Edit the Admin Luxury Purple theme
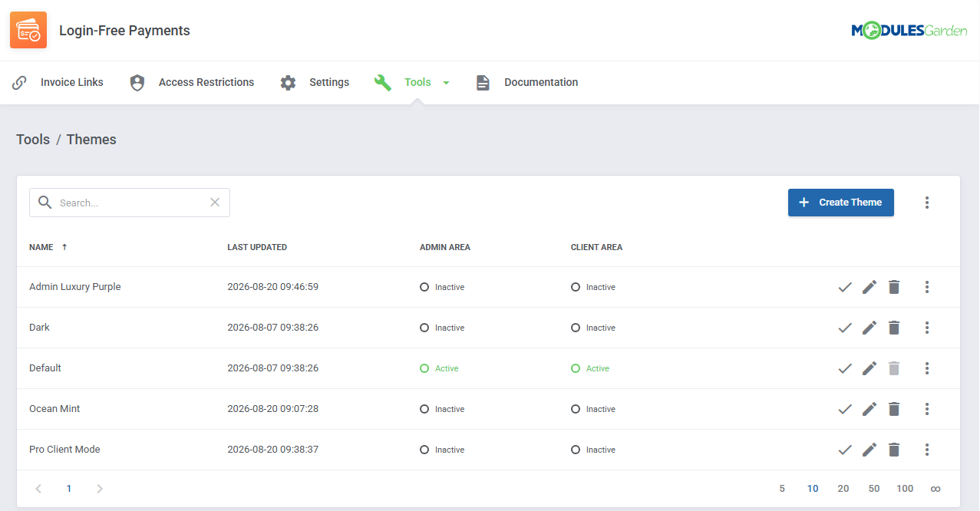Screen dimensions: 980x511 pos(869,287)
